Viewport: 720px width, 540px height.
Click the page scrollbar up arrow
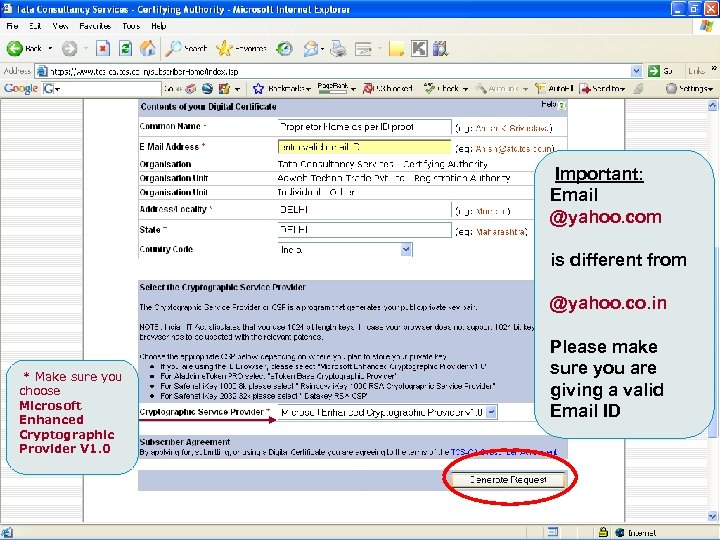coord(712,106)
